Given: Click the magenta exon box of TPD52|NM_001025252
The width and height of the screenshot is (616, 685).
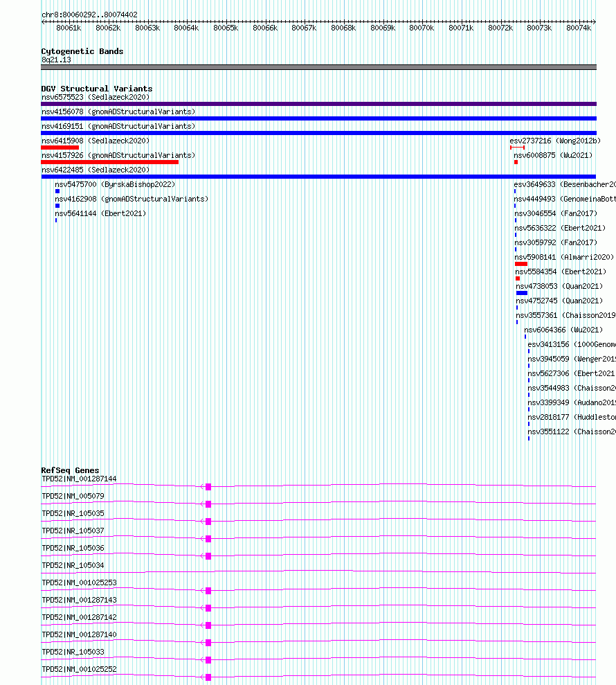Looking at the screenshot, I should point(208,677).
